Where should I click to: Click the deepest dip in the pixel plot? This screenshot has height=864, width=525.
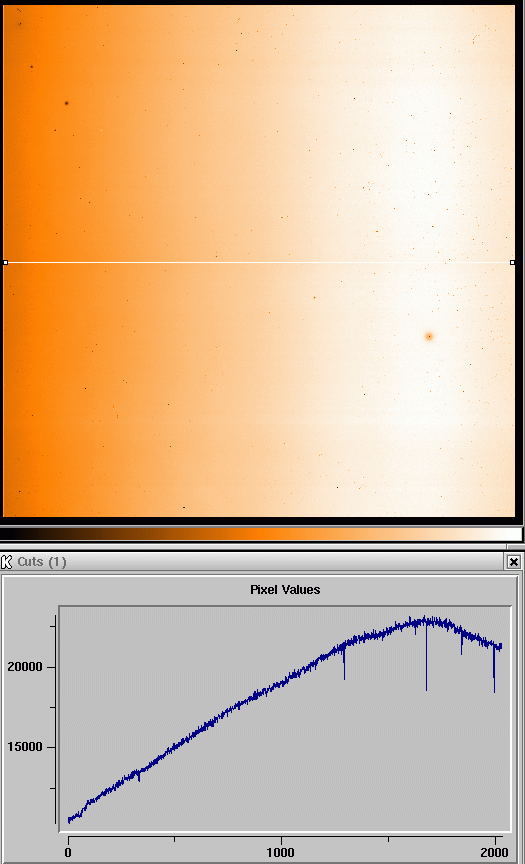tap(426, 689)
